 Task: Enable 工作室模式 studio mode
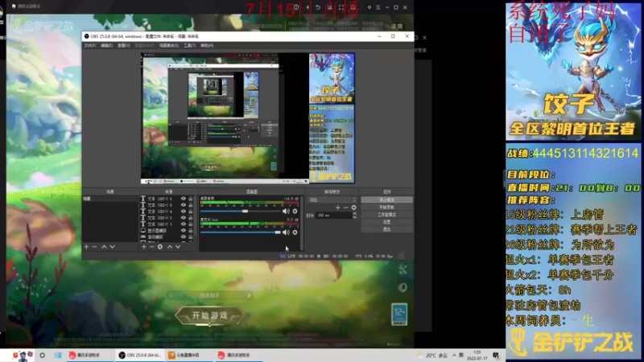pyautogui.click(x=387, y=215)
